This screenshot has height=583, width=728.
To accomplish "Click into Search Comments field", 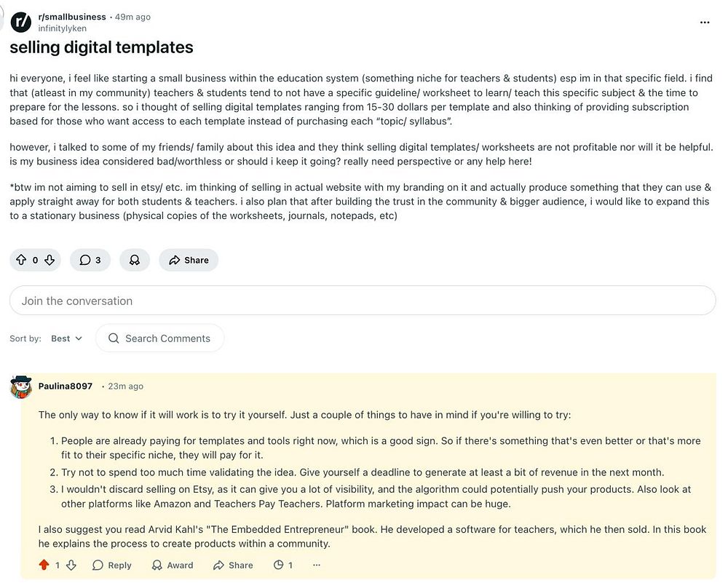I will pos(159,338).
